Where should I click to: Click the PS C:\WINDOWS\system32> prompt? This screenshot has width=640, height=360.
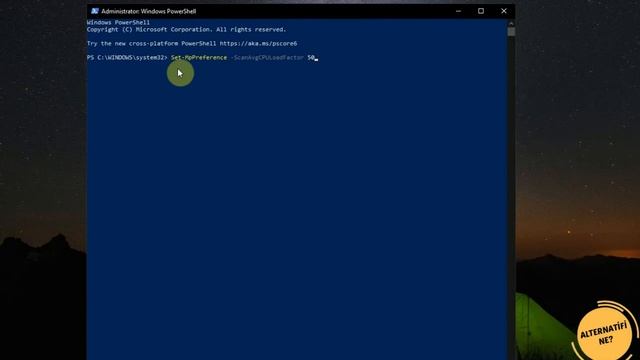pos(127,58)
